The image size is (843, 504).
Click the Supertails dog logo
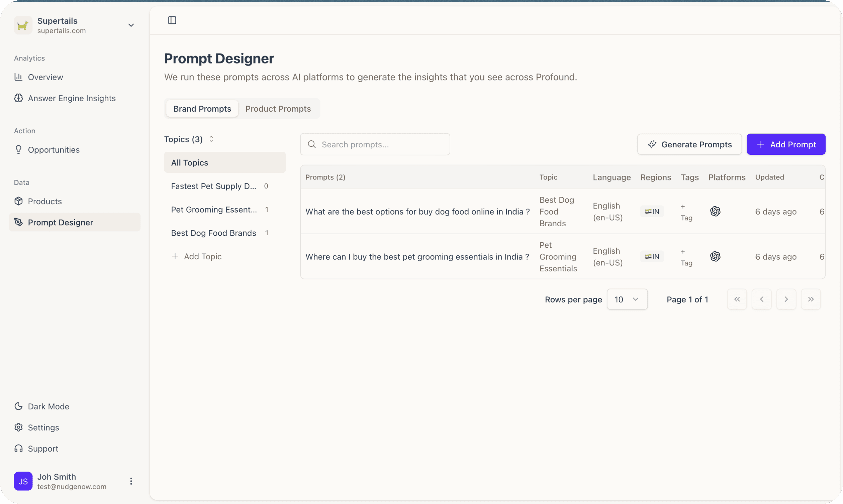point(23,25)
